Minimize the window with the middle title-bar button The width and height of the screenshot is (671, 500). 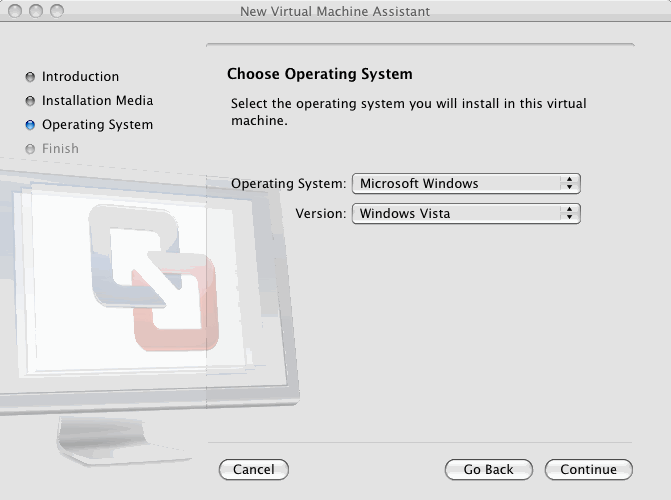[x=36, y=11]
